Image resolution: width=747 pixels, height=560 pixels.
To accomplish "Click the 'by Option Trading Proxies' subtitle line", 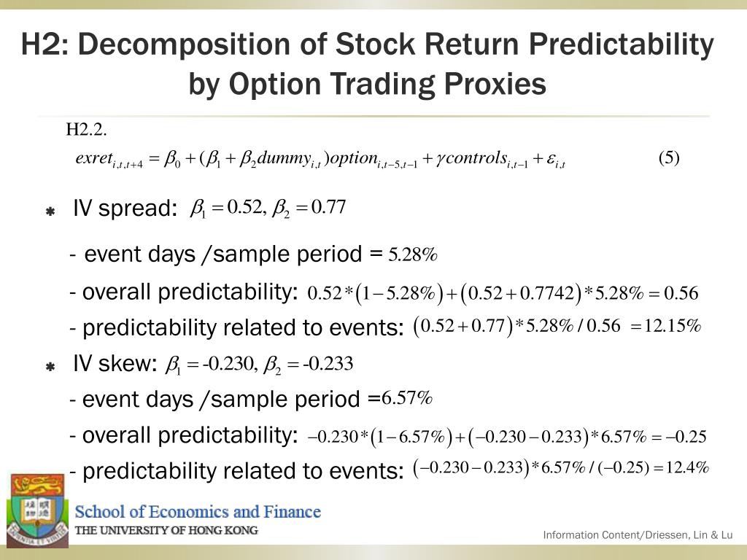I will tap(368, 85).
